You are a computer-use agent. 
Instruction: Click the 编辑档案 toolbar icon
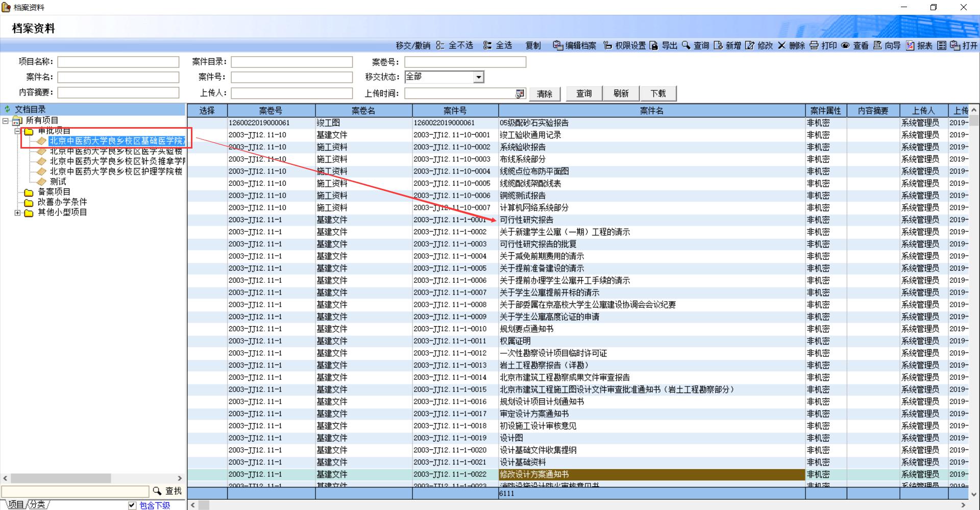(558, 45)
